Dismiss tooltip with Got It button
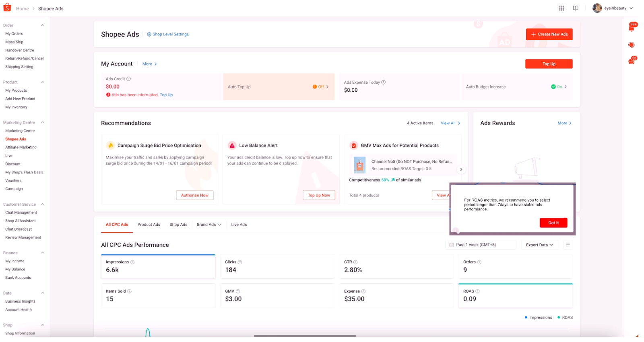This screenshot has width=644, height=342. coord(553,223)
